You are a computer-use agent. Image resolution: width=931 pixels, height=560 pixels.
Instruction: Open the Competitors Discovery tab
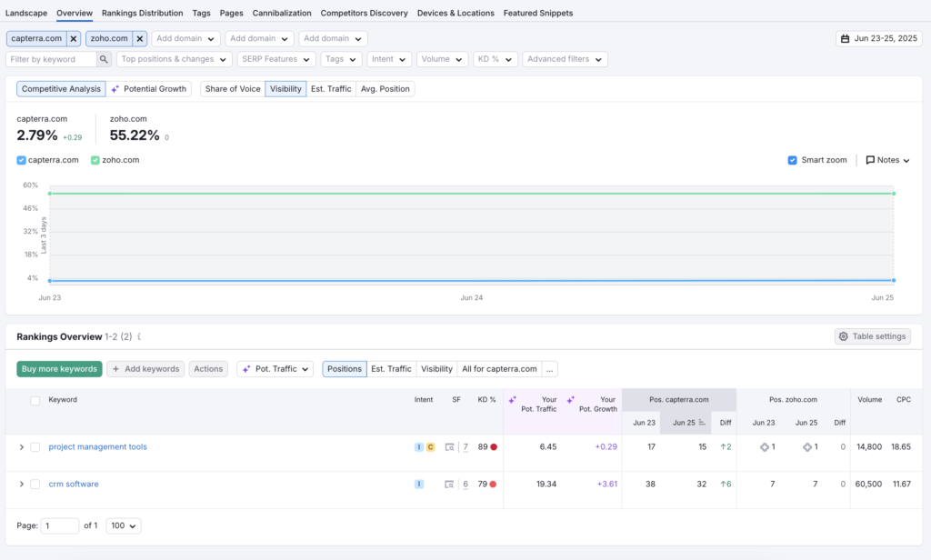click(x=364, y=13)
